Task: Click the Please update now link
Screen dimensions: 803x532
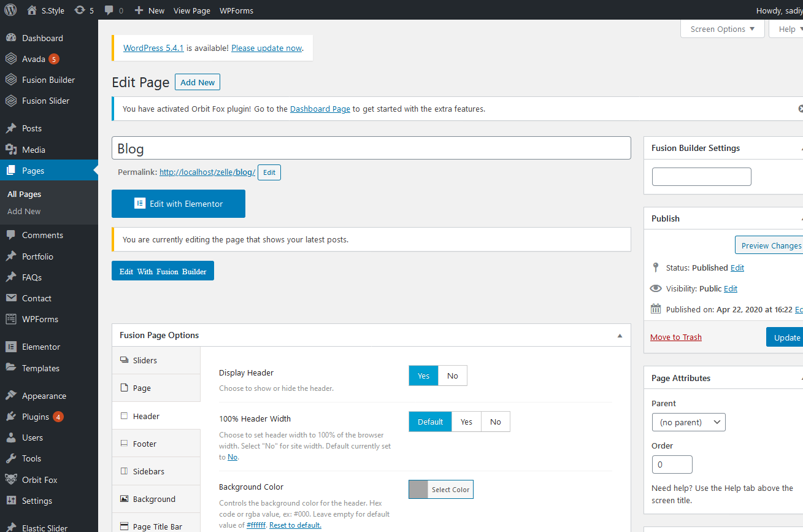Action: click(x=267, y=48)
